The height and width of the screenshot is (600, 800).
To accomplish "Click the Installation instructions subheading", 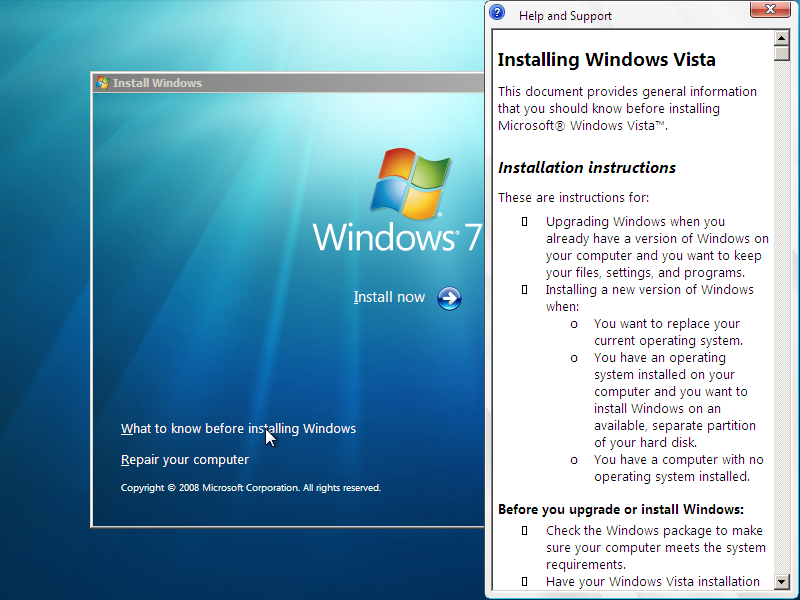I will click(587, 168).
